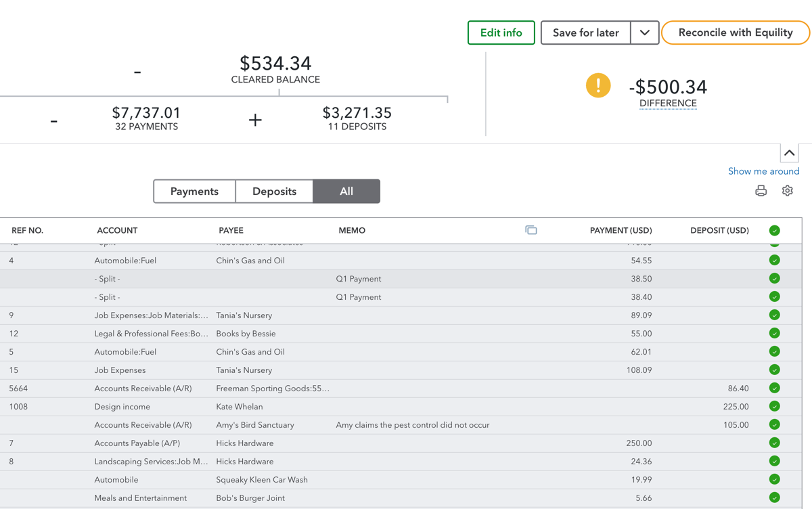Select the All transactions tab
This screenshot has height=509, width=812.
point(346,192)
